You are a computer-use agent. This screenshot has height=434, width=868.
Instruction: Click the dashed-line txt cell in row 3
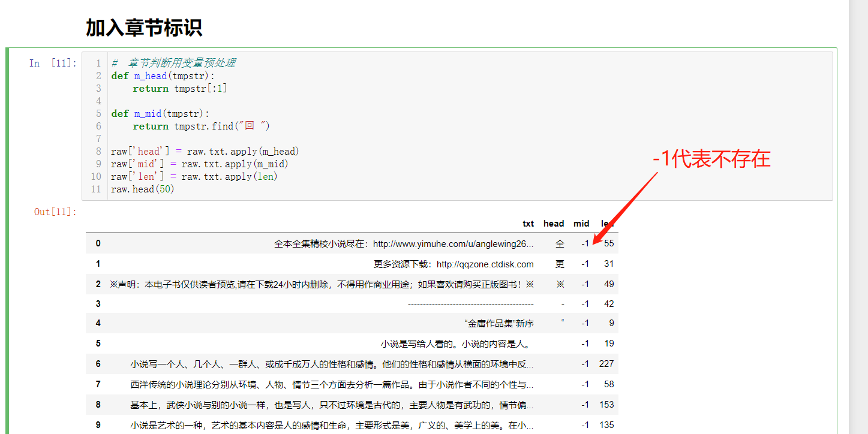471,304
